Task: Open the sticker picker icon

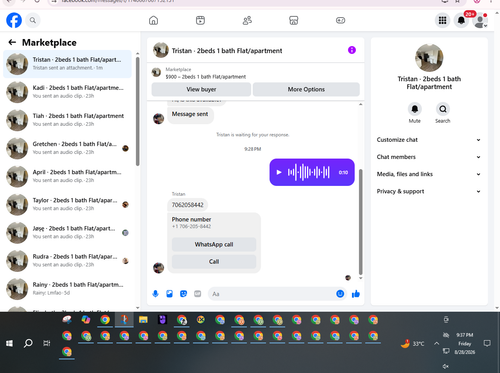Action: [183, 294]
